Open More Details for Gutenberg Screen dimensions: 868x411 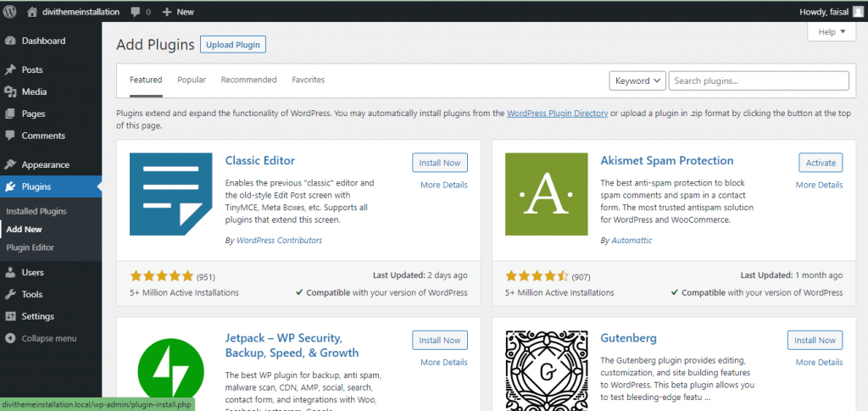coord(820,363)
